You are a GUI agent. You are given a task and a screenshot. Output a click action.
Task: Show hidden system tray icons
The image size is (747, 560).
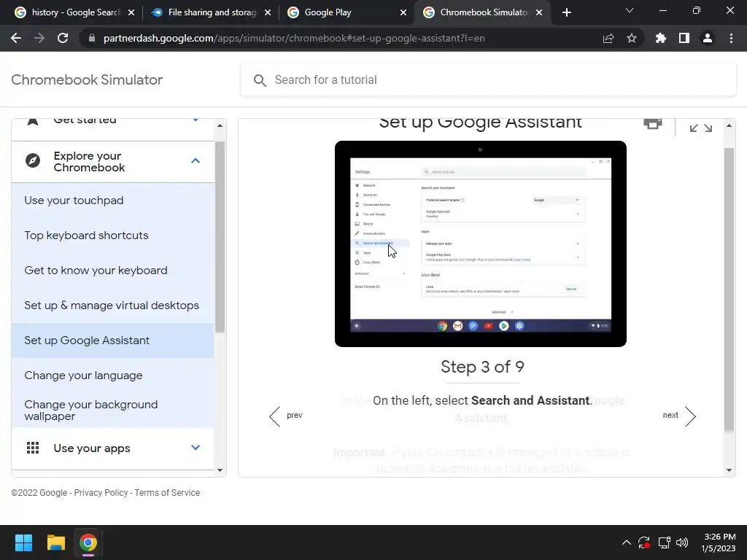[627, 542]
